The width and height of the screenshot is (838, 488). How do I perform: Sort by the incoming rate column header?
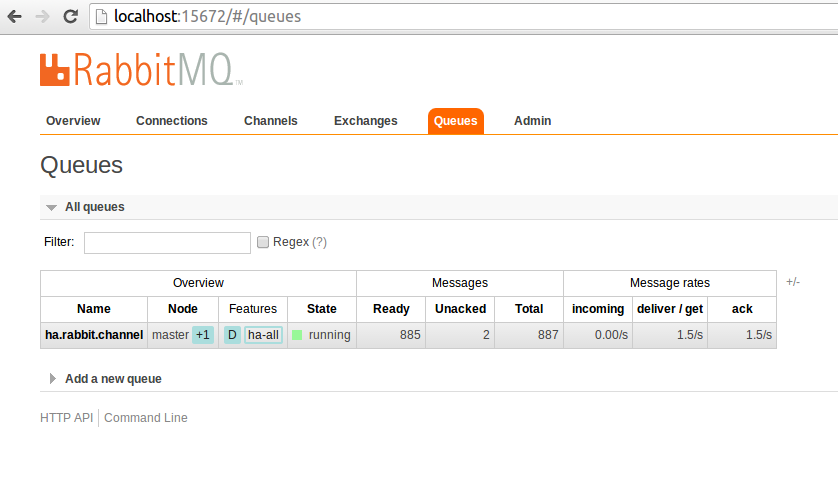point(598,309)
